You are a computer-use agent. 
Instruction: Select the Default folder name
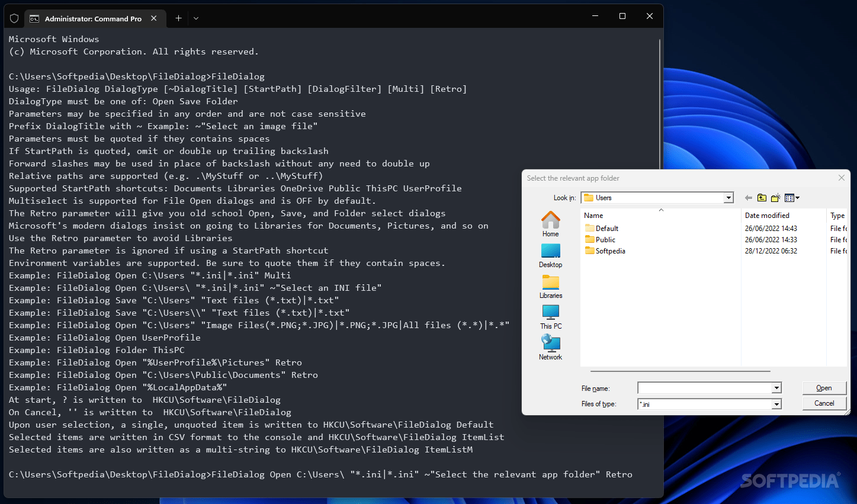coord(607,229)
